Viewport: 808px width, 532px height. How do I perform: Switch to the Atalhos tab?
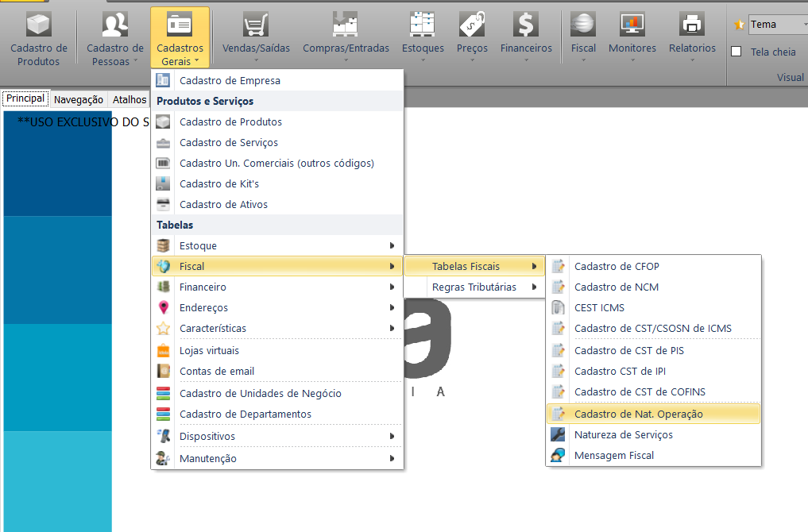pyautogui.click(x=129, y=99)
